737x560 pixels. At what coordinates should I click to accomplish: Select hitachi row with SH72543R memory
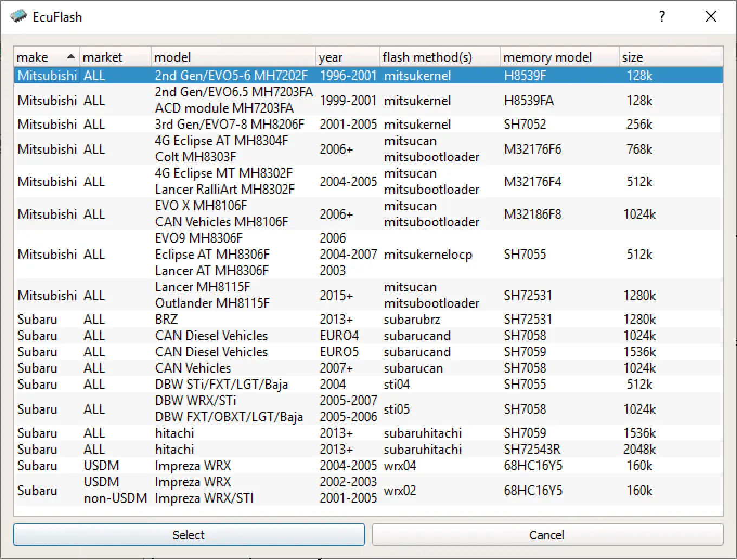click(368, 449)
